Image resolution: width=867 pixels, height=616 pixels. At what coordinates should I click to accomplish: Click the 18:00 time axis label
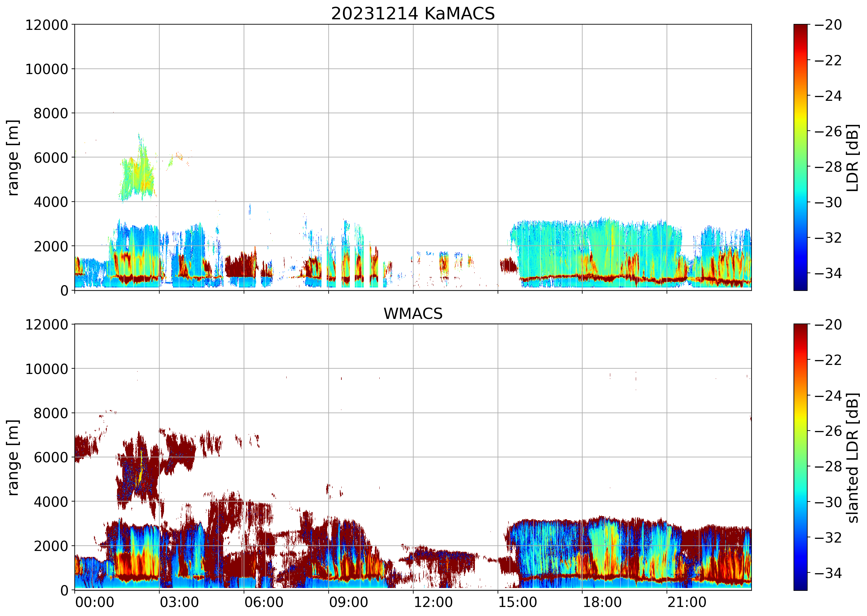point(602,602)
